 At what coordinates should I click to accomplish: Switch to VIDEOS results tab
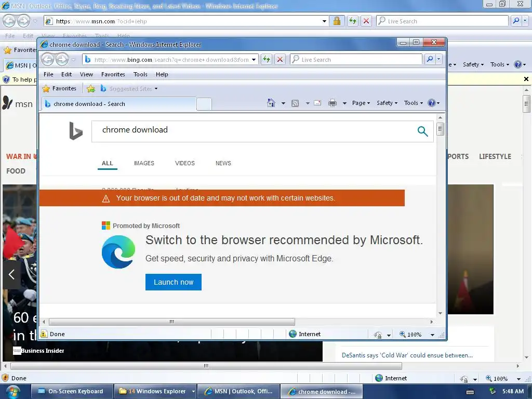click(x=185, y=163)
